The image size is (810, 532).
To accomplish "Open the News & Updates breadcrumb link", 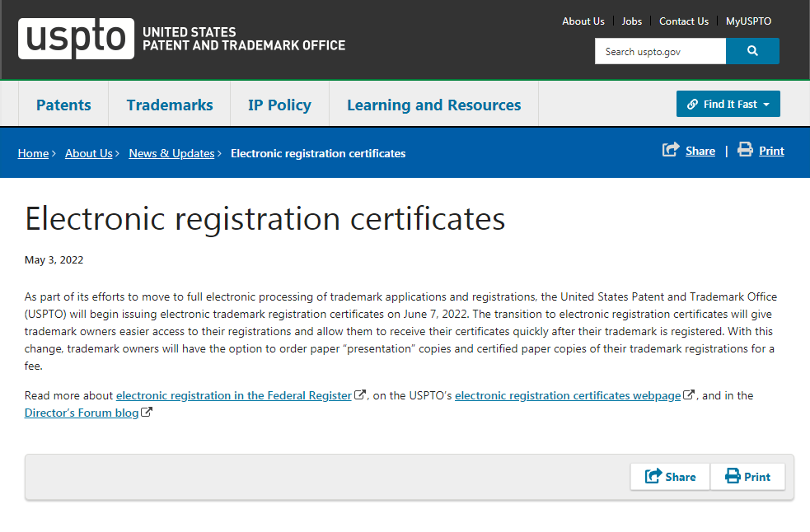I will [x=171, y=153].
